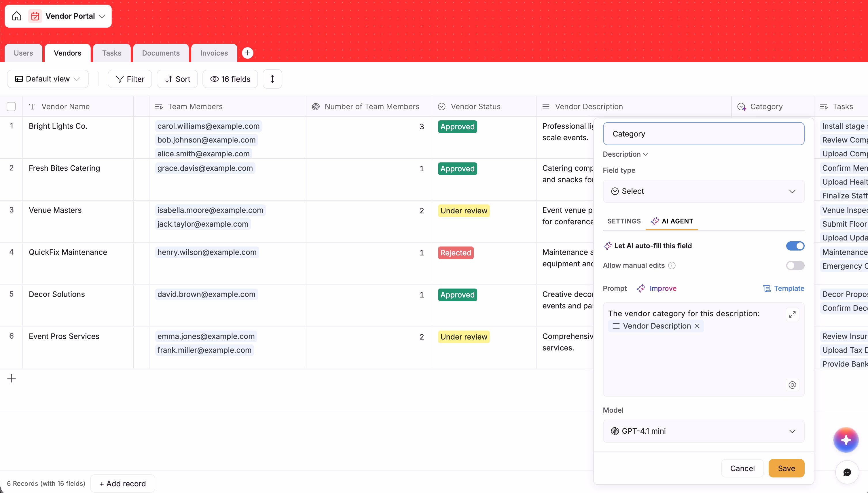This screenshot has width=868, height=493.
Task: Remove the Vendor Description tag from prompt
Action: coord(697,326)
